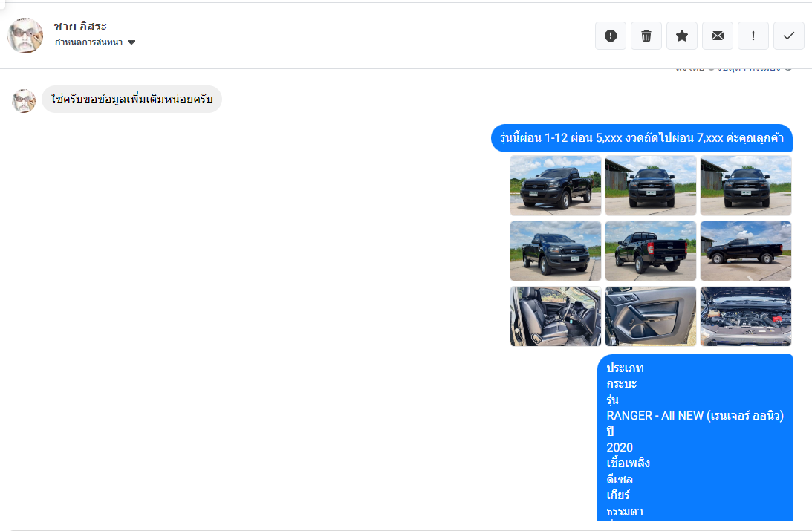Mark conversation done with checkmark icon

click(x=789, y=36)
